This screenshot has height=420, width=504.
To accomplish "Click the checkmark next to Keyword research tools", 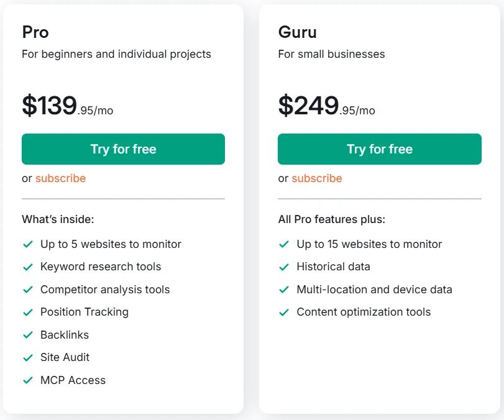I will click(28, 267).
